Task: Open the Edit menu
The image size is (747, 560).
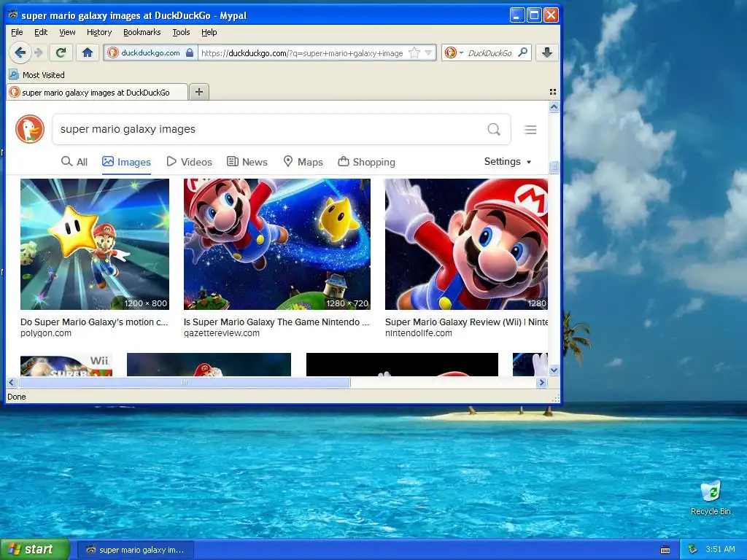Action: pos(41,32)
